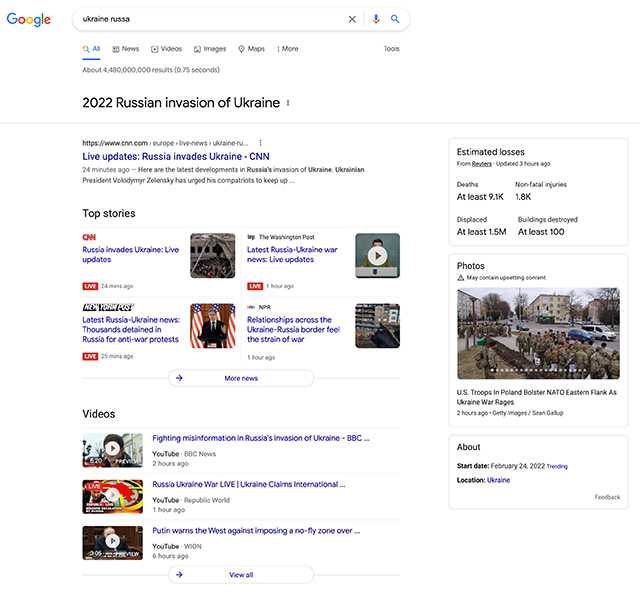Open Fighting misinformation in Russia's invasion video link

click(261, 438)
